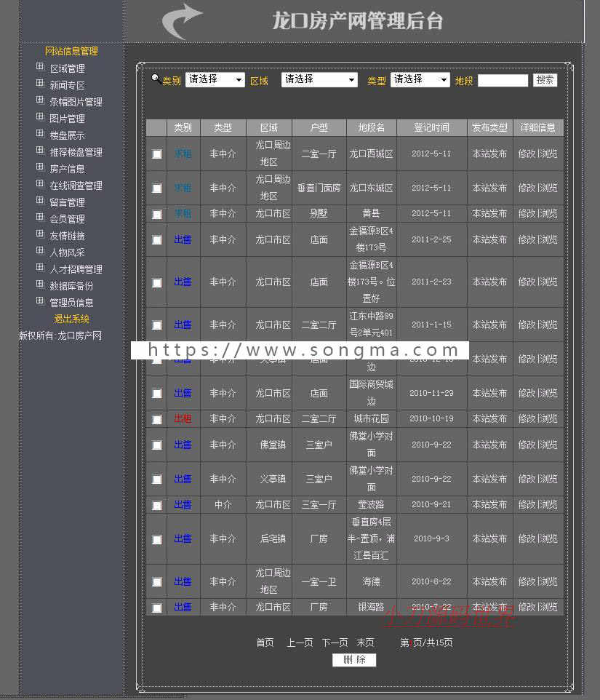Check the box for 莹波路 row
The height and width of the screenshot is (700, 600).
pos(157,505)
